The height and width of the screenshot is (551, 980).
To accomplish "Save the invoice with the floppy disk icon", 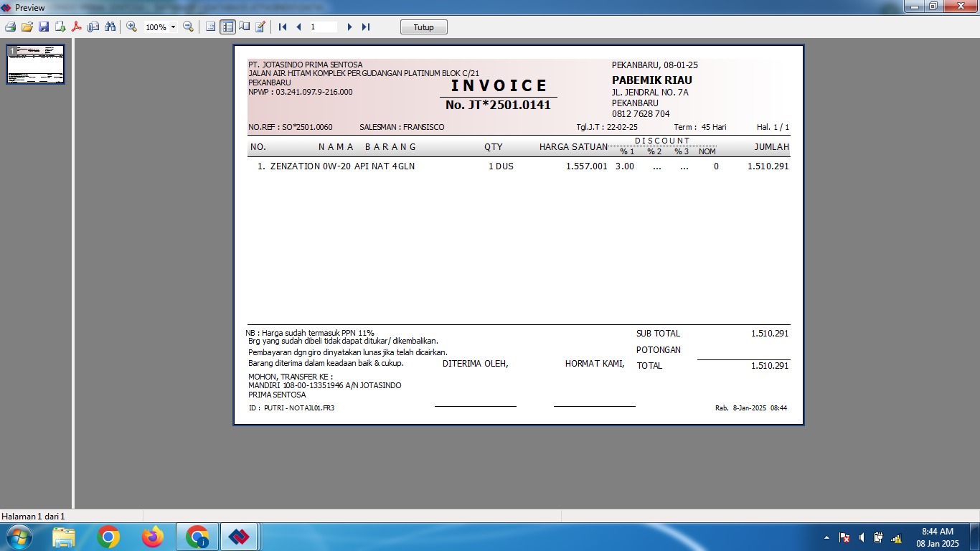I will (x=44, y=27).
